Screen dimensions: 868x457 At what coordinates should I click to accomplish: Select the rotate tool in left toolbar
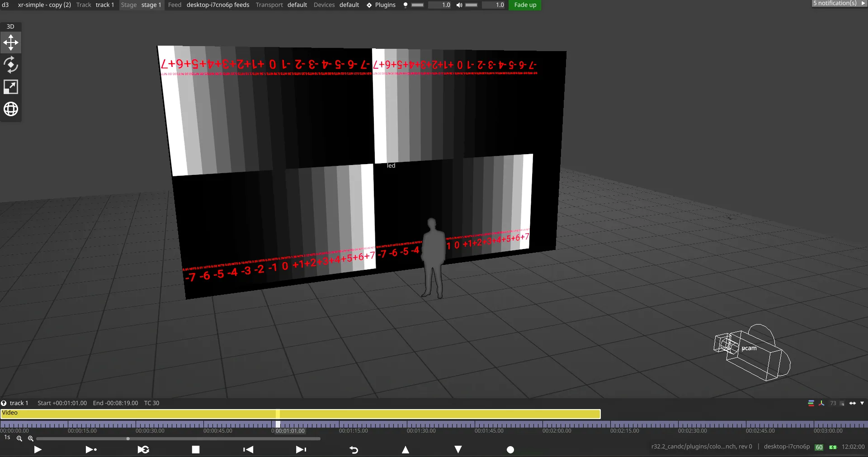[11, 65]
